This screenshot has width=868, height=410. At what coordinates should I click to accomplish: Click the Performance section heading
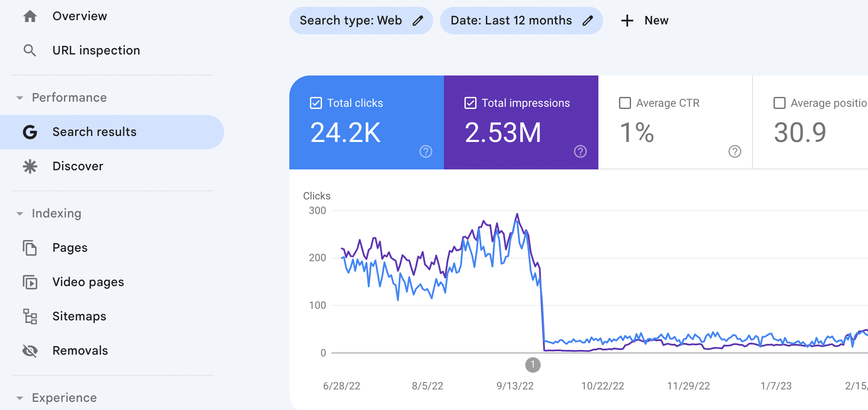click(69, 98)
